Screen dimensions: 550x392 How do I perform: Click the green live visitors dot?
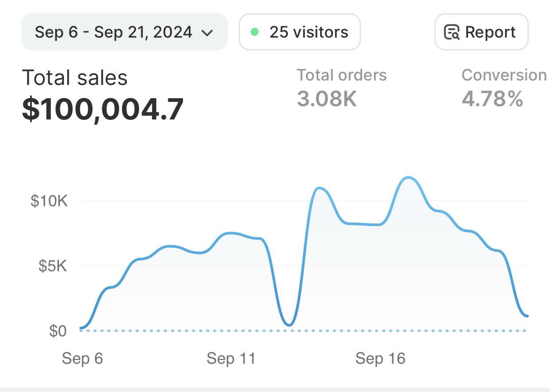point(255,32)
